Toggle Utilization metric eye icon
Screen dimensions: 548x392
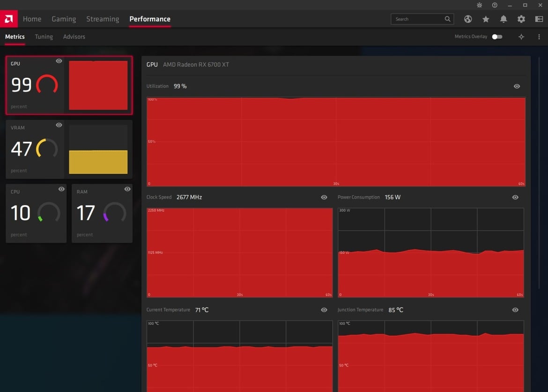tap(517, 86)
